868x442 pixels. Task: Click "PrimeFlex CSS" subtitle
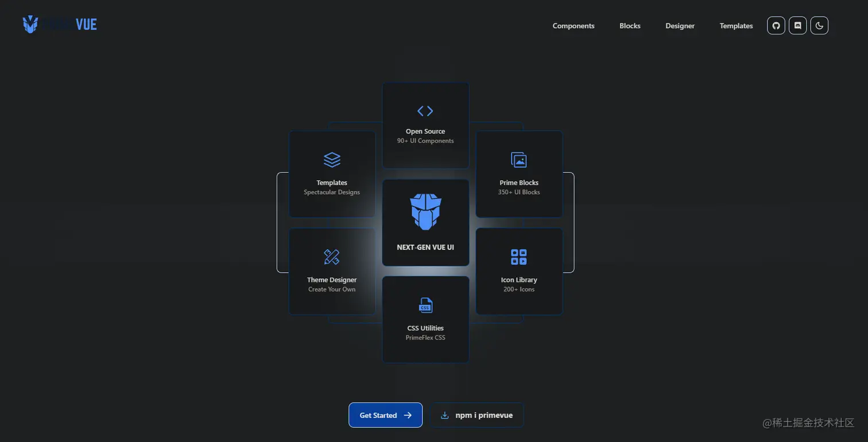(425, 338)
